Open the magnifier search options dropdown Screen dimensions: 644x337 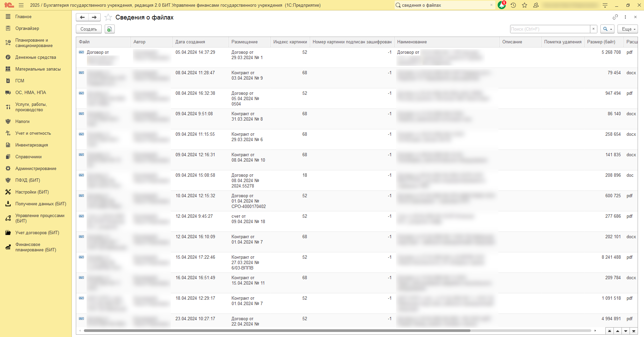pyautogui.click(x=607, y=29)
